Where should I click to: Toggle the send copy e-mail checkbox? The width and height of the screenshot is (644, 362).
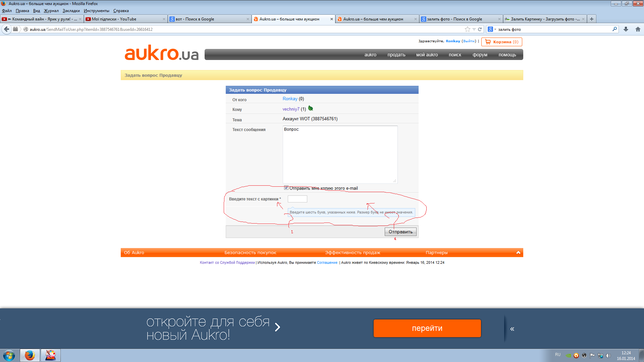click(x=286, y=188)
